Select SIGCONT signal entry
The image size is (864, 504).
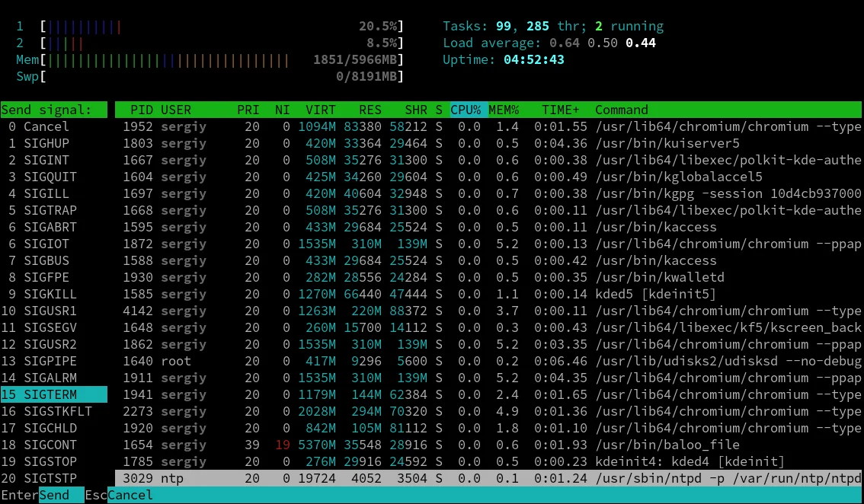(50, 445)
